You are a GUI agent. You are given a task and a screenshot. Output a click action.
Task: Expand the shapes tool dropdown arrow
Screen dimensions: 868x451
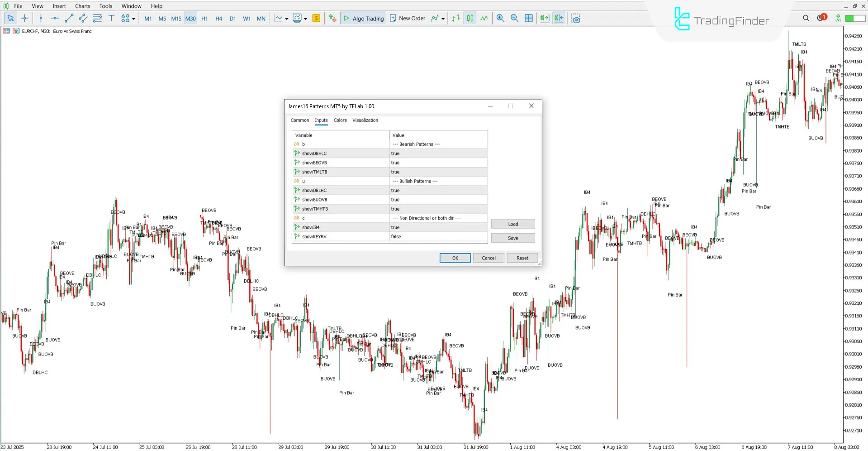click(x=134, y=18)
